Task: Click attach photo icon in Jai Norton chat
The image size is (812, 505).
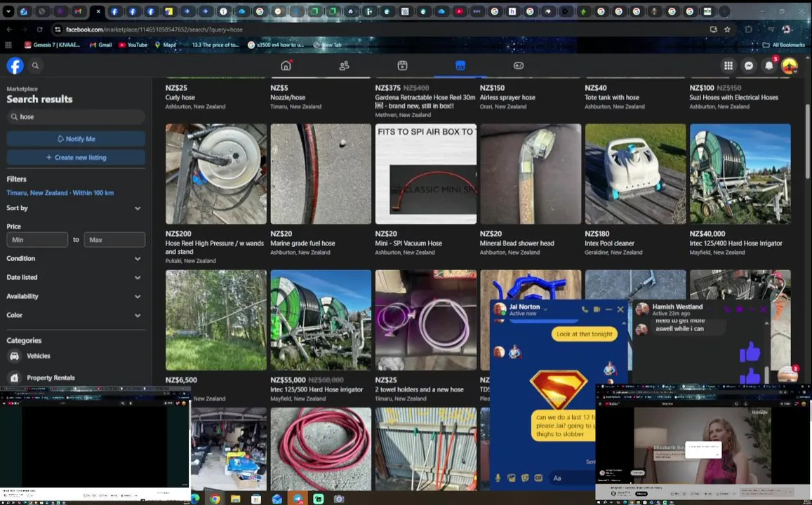Action: point(511,478)
